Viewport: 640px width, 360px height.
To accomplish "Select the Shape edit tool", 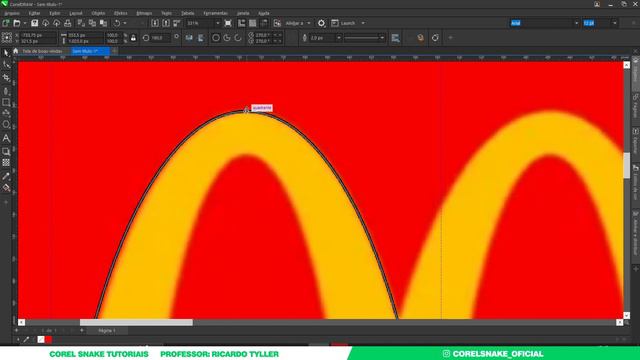I will pyautogui.click(x=6, y=65).
